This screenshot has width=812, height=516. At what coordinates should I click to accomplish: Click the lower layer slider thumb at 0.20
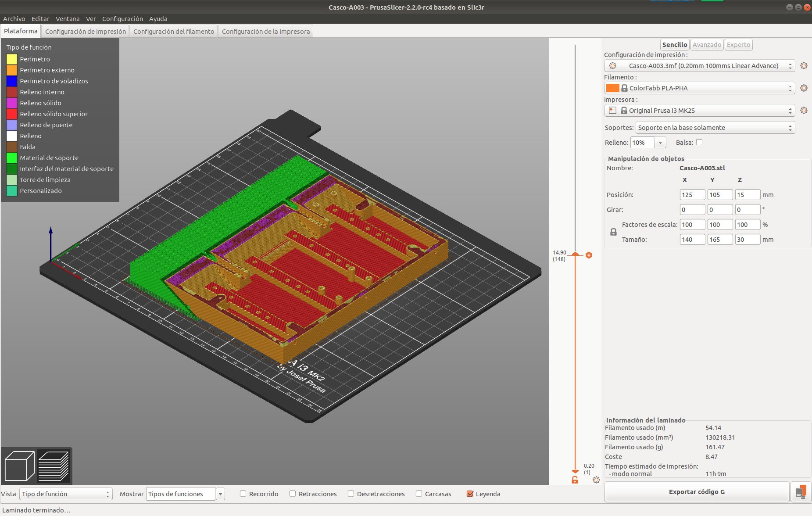pyautogui.click(x=575, y=471)
